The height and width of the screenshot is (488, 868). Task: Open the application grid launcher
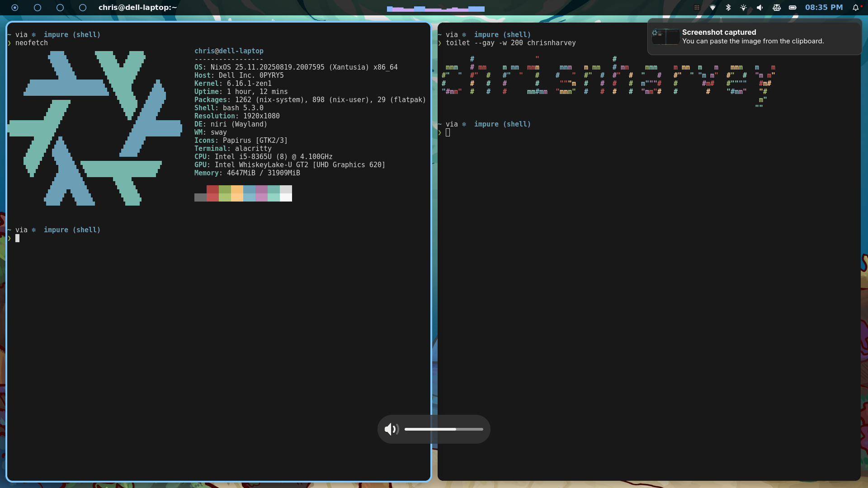coord(697,8)
